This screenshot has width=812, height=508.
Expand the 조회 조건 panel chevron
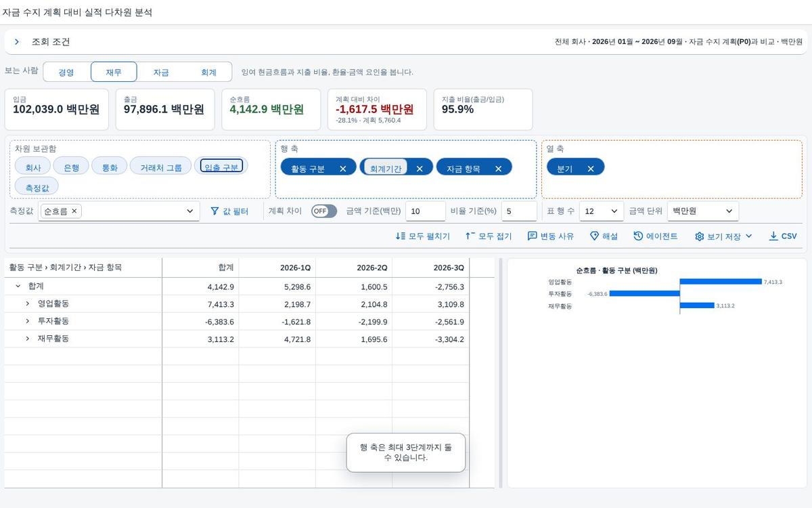tap(17, 42)
